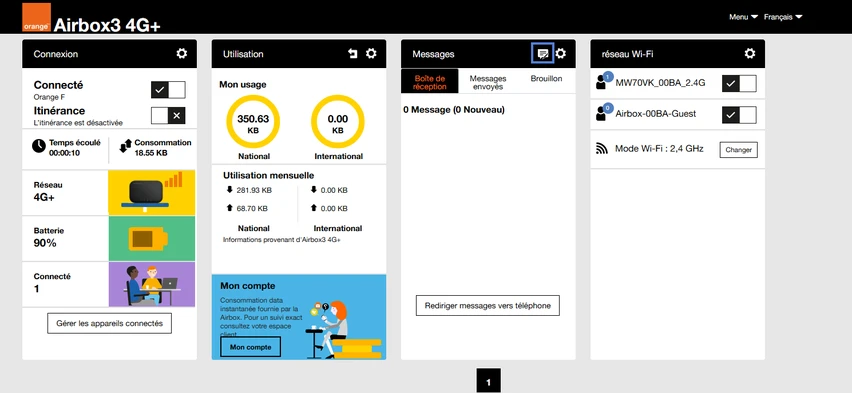852x393 pixels.
Task: Open Messages panel settings gear
Action: (x=560, y=53)
